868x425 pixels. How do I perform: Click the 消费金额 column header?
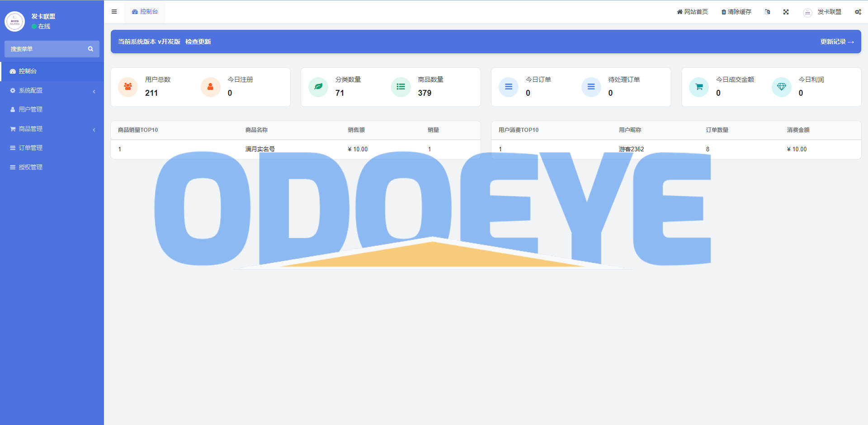(x=798, y=130)
